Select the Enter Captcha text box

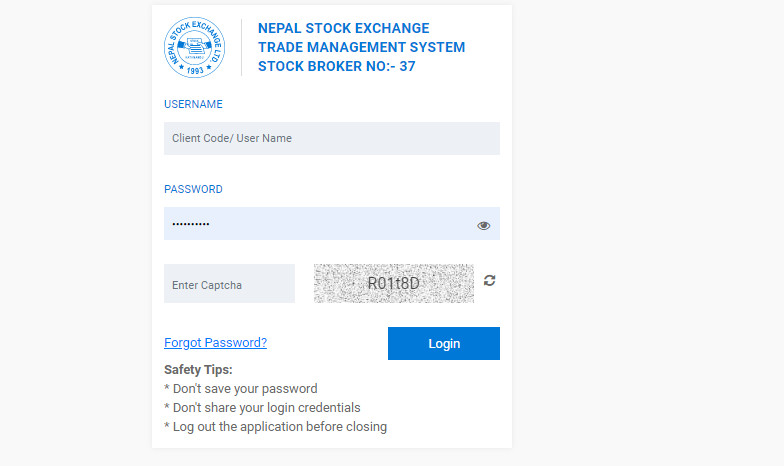click(x=230, y=284)
